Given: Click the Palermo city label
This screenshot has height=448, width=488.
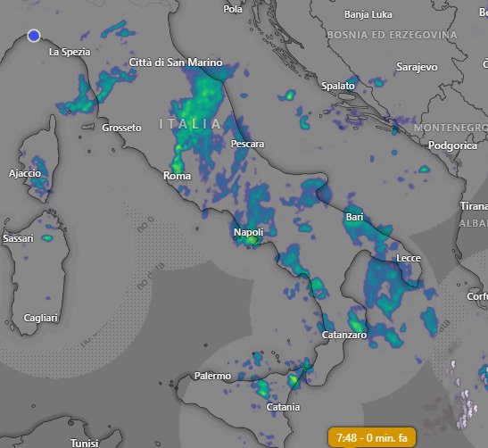Looking at the screenshot, I should click(x=213, y=376).
